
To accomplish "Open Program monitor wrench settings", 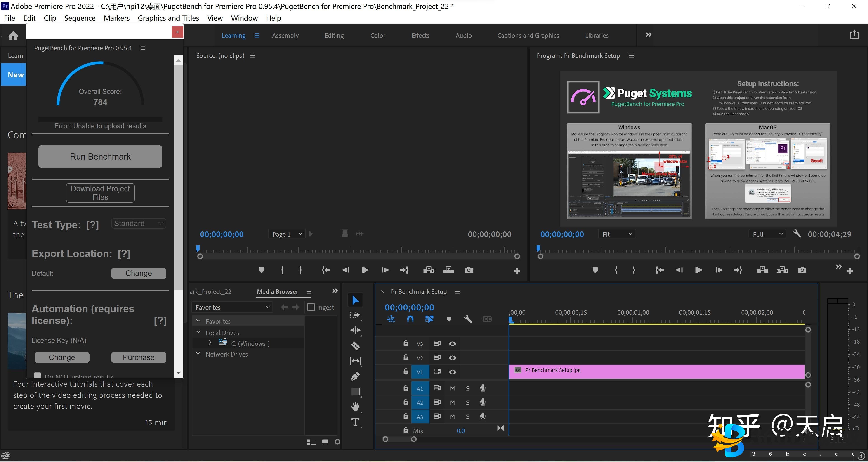I will click(x=797, y=234).
